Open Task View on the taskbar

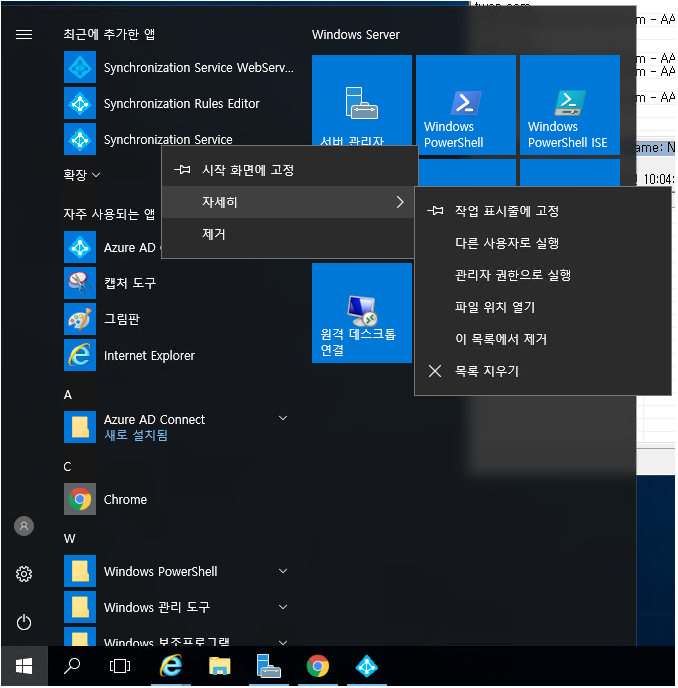click(x=120, y=666)
